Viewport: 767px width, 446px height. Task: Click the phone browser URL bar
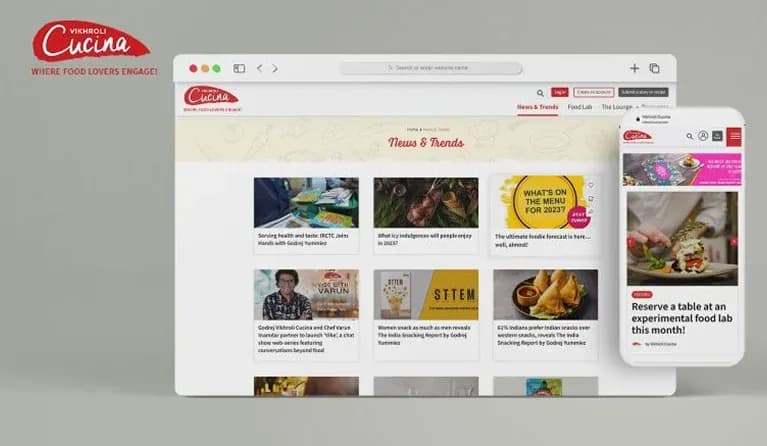click(x=655, y=118)
